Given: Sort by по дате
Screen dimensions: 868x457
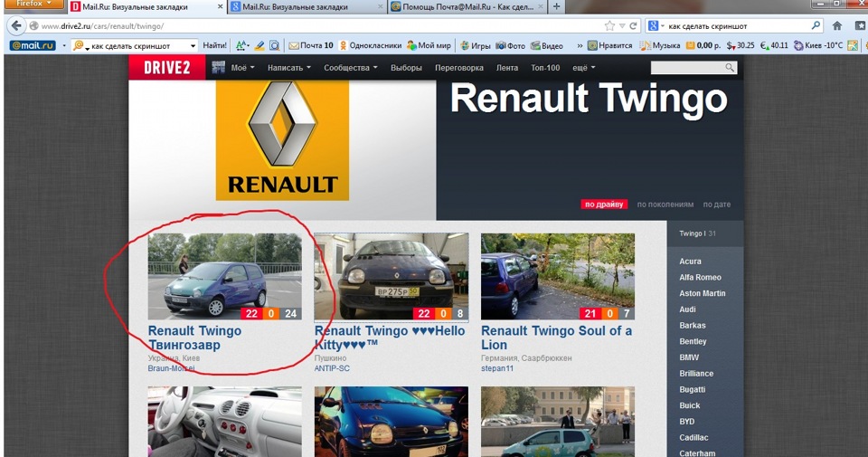Looking at the screenshot, I should point(717,205).
